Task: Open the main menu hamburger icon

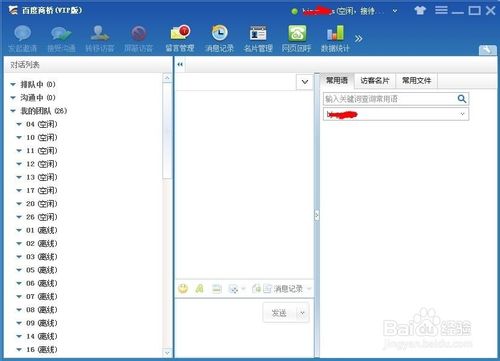Action: tap(441, 10)
